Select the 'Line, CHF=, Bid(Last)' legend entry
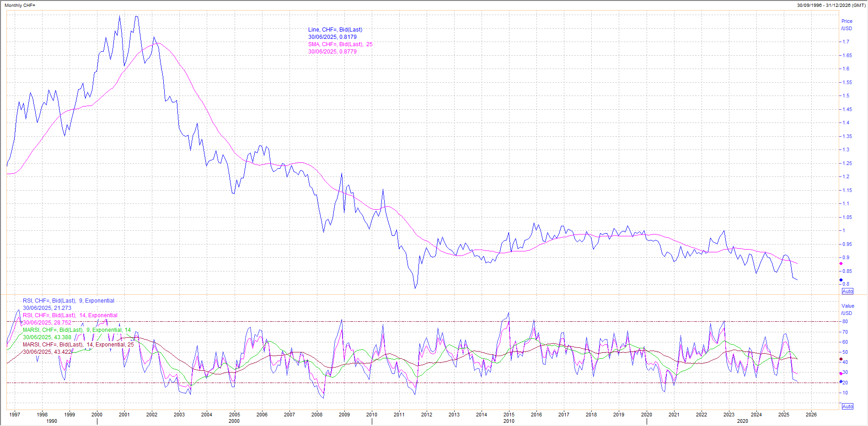Screen dimensions: 868x426 pos(335,30)
